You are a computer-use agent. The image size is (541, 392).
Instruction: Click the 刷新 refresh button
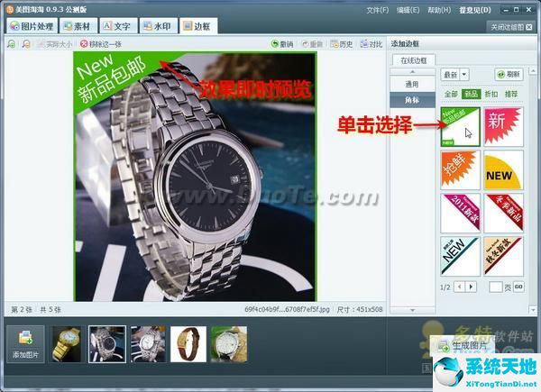pyautogui.click(x=509, y=75)
